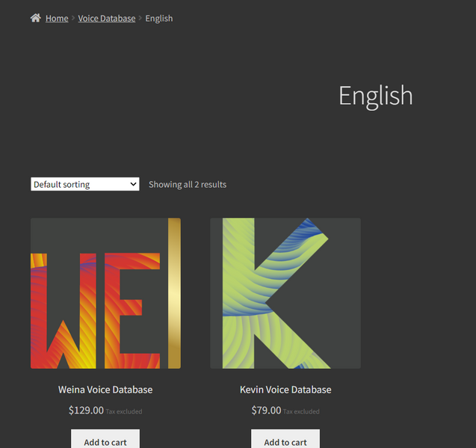Open the Kevin product thumbnail image

285,293
